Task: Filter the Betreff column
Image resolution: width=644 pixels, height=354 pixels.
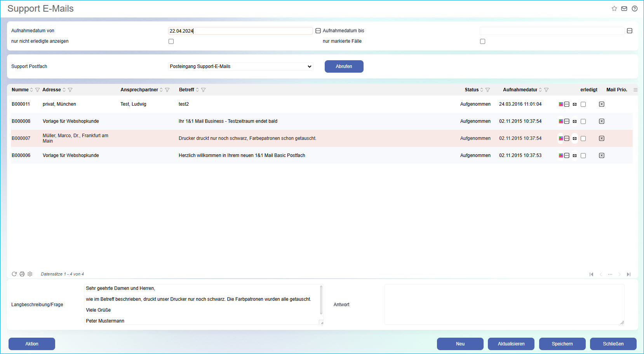Action: point(204,90)
